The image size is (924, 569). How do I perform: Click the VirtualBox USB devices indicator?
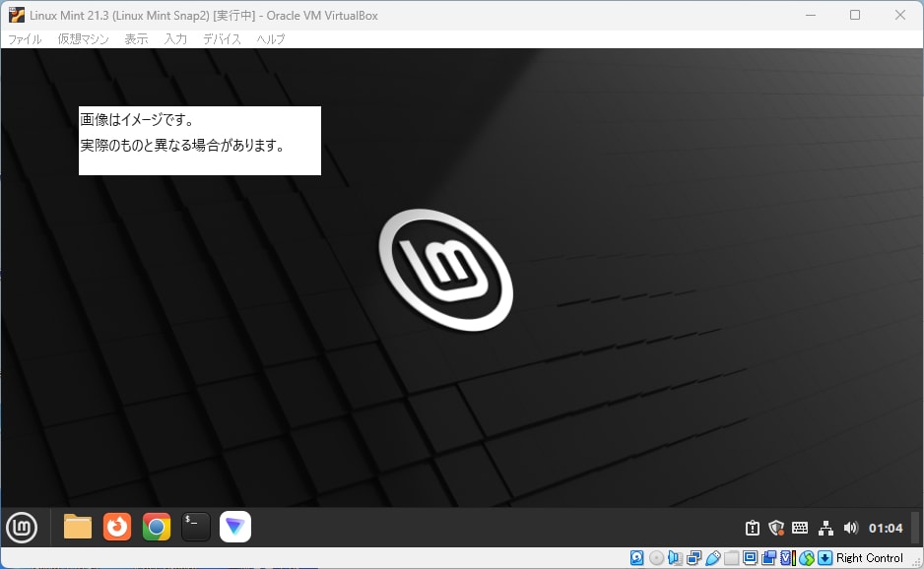coord(713,558)
